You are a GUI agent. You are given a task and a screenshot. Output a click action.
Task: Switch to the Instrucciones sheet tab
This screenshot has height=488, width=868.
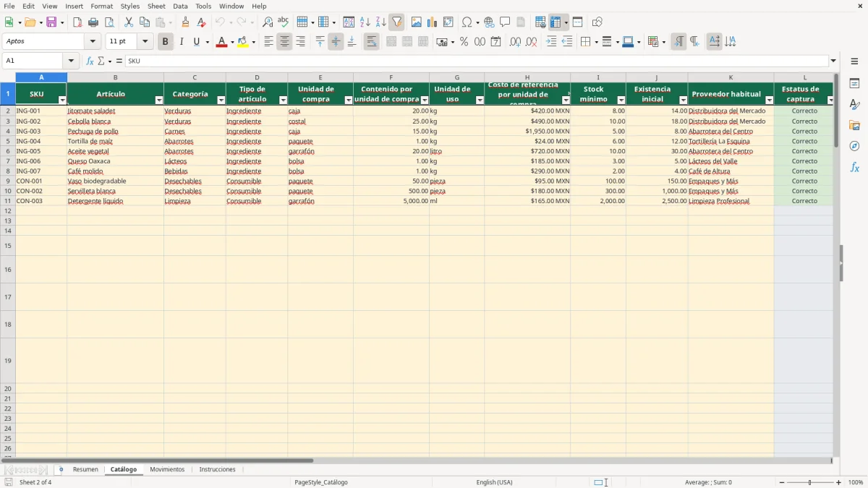(x=218, y=470)
